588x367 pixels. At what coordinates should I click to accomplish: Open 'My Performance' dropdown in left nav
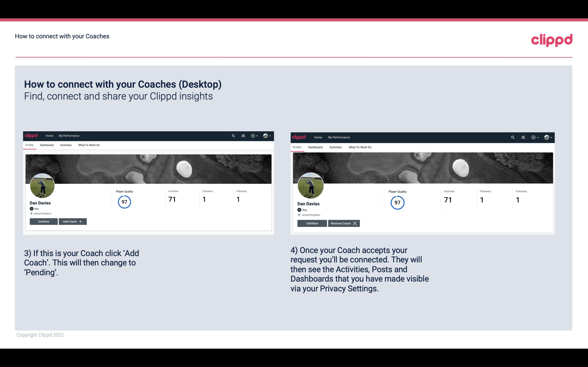tap(68, 136)
